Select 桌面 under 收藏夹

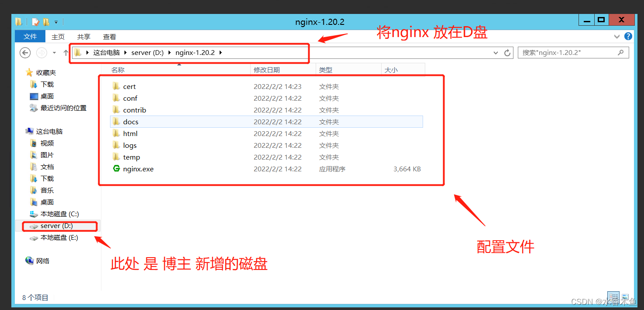pyautogui.click(x=47, y=96)
